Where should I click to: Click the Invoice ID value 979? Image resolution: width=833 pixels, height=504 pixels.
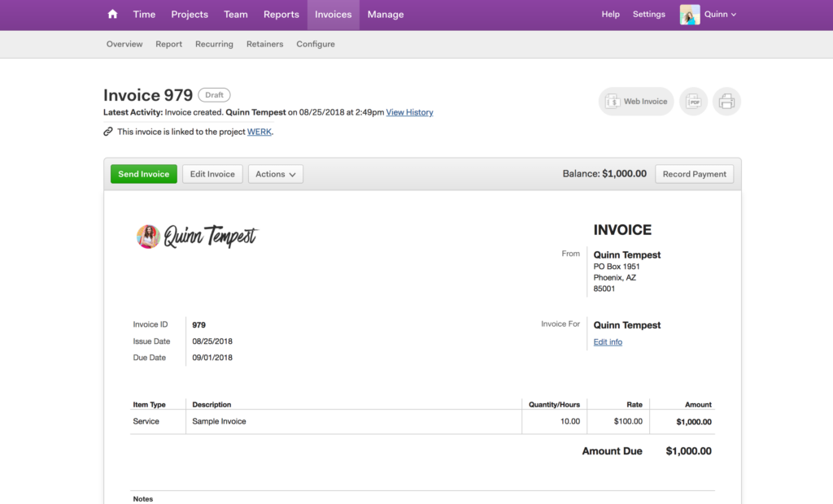click(198, 324)
